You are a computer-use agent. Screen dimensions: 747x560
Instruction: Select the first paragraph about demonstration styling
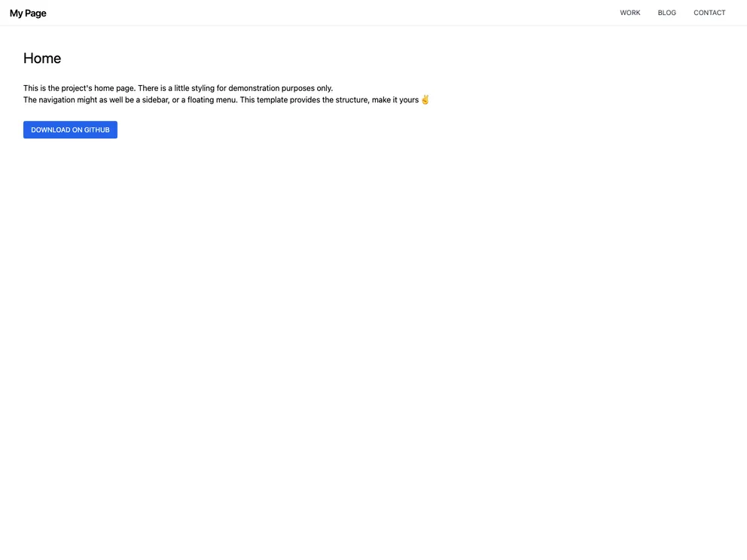(x=178, y=87)
